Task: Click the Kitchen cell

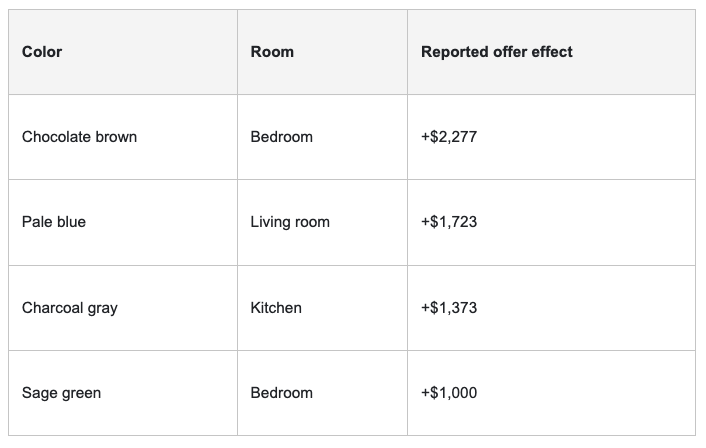Action: 276,308
